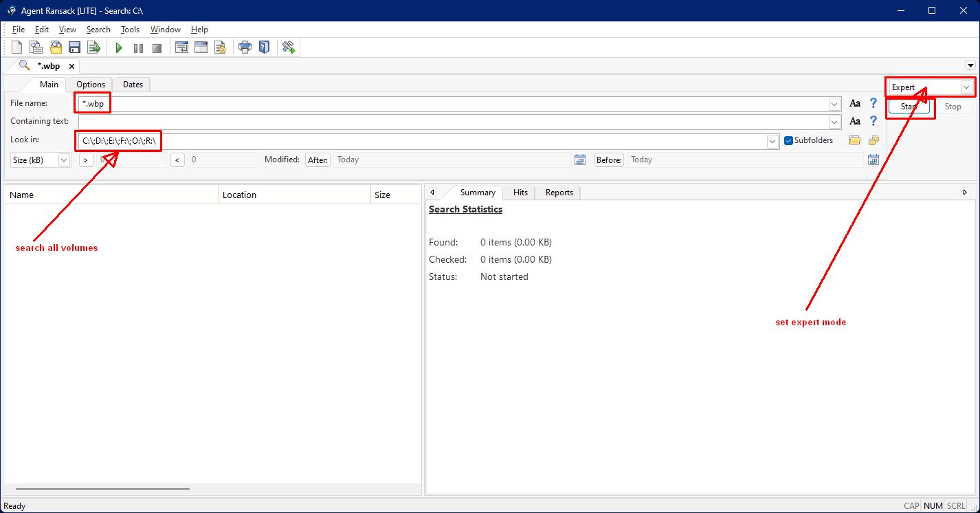Image resolution: width=980 pixels, height=513 pixels.
Task: Open the Tools menu
Action: [x=130, y=30]
